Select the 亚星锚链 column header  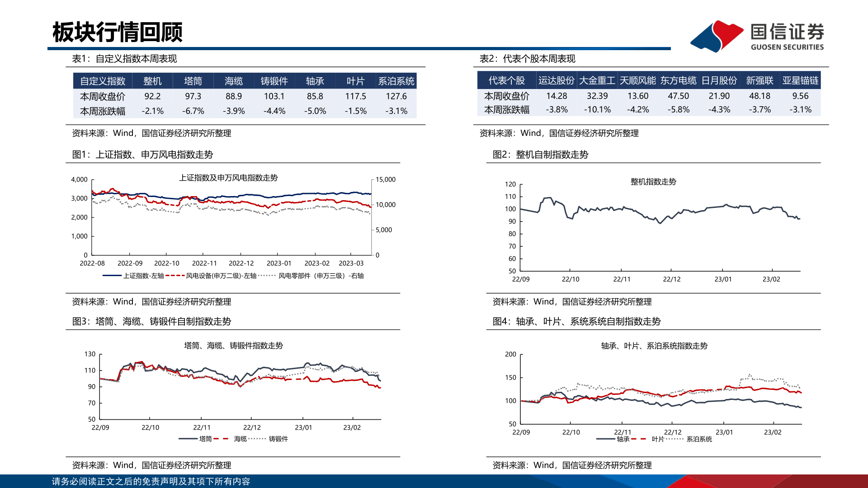[x=801, y=80]
